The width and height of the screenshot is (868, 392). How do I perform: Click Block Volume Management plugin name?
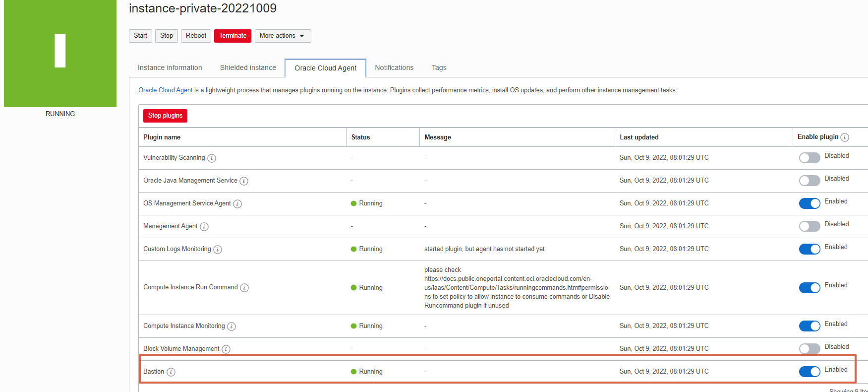181,349
